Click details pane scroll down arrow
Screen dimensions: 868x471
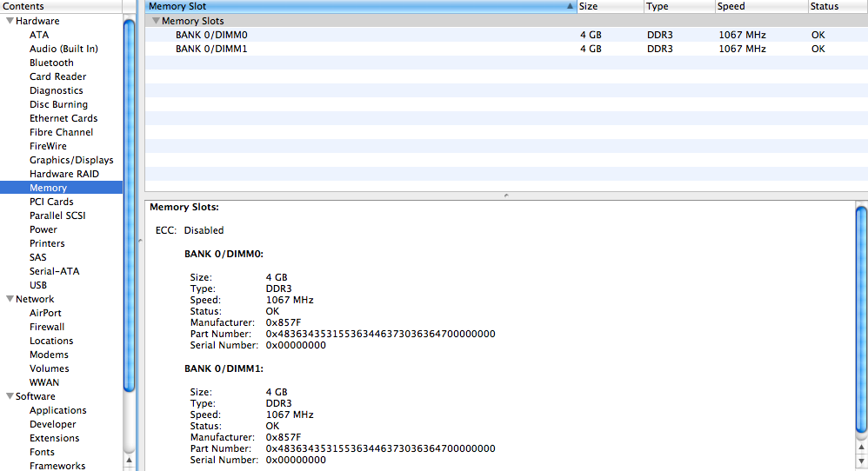pyautogui.click(x=861, y=461)
